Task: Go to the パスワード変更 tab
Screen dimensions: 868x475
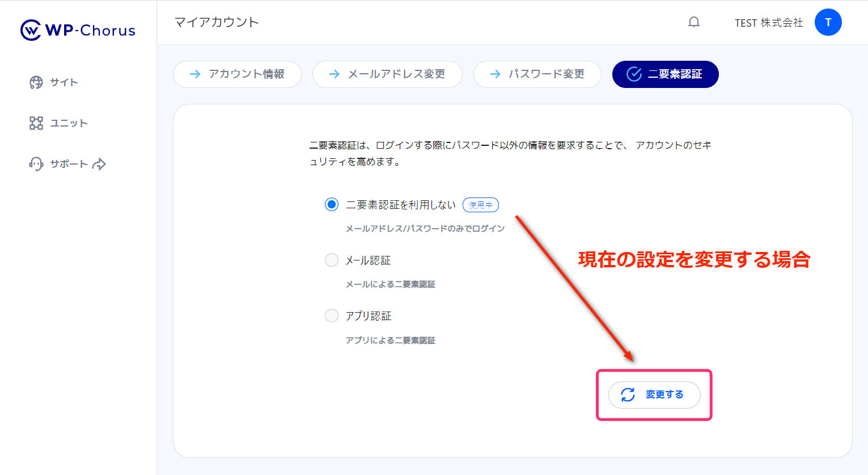Action: tap(537, 74)
